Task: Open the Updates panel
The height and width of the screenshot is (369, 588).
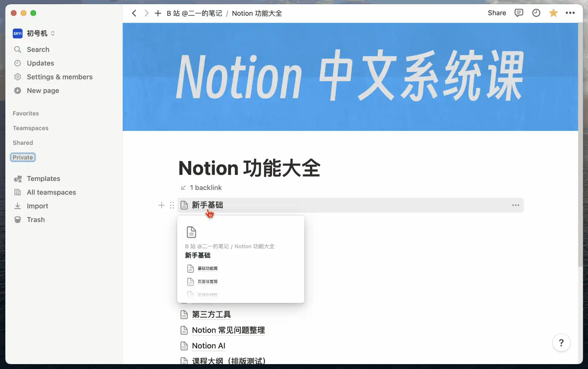Action: (x=40, y=63)
